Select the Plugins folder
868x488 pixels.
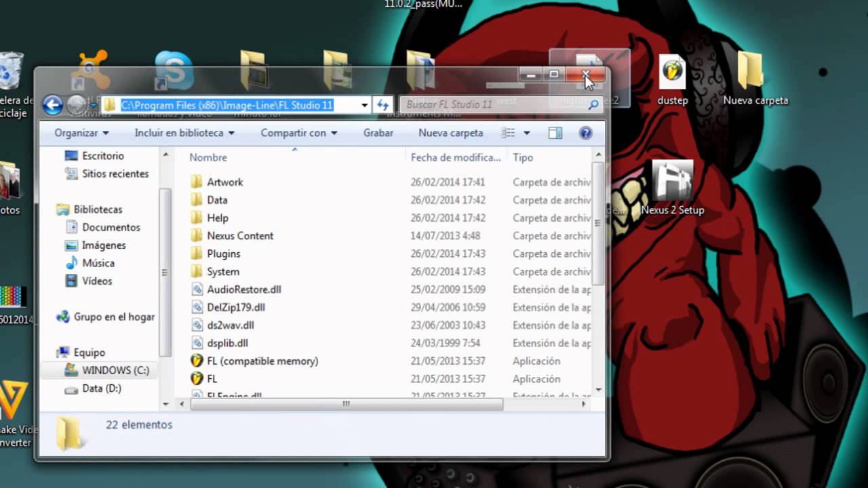(x=224, y=253)
